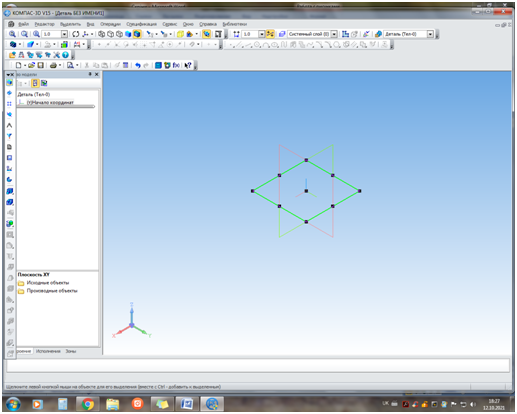Open the Системный слой layer dropdown

334,34
